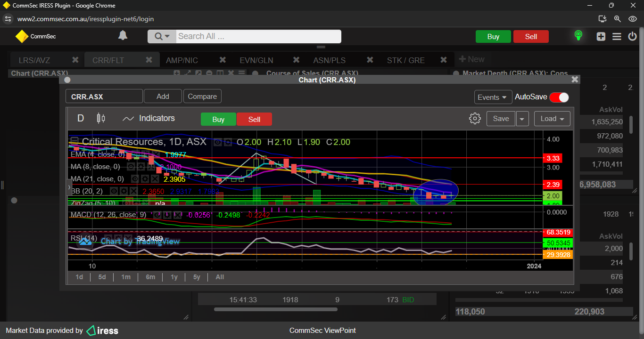Remove the MACD indicator
The width and height of the screenshot is (644, 339).
(x=177, y=215)
